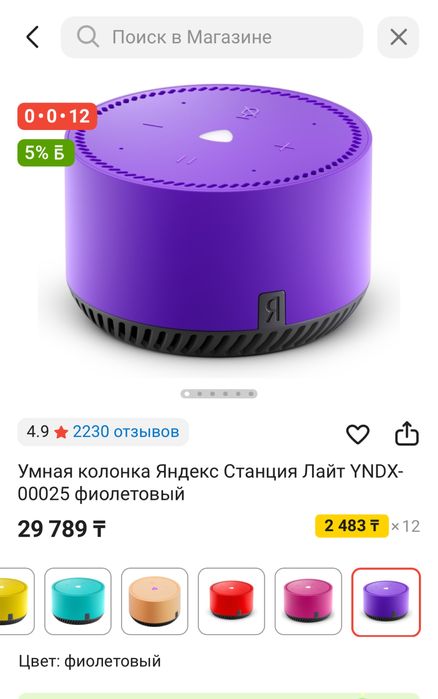Tap the red rating star
This screenshot has height=699, width=438.
[x=61, y=432]
